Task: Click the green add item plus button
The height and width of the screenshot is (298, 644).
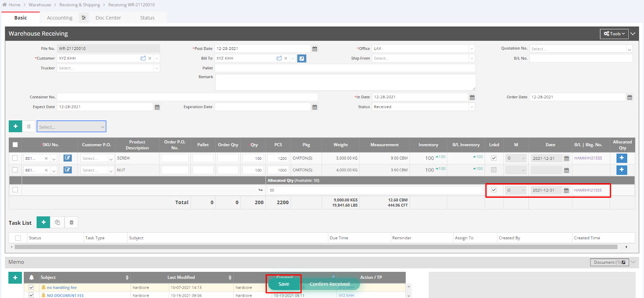Action: 16,126
